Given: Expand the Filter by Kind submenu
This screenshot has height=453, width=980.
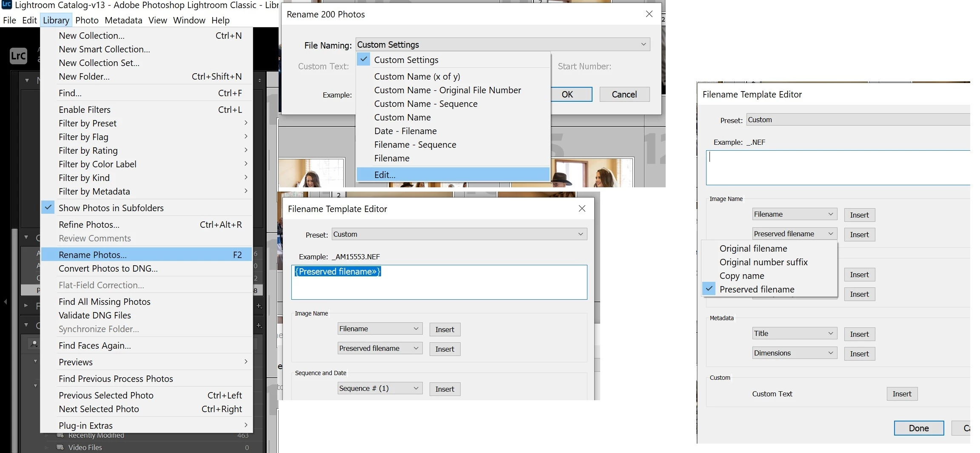Looking at the screenshot, I should point(146,178).
